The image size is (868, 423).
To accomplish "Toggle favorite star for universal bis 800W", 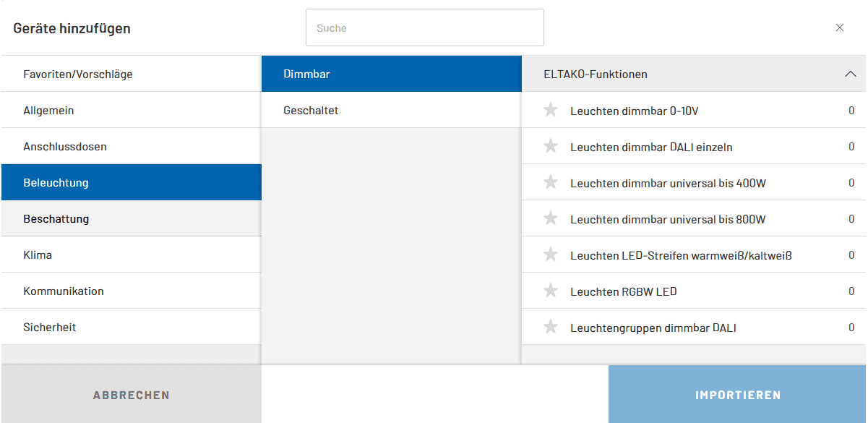I will pos(551,219).
